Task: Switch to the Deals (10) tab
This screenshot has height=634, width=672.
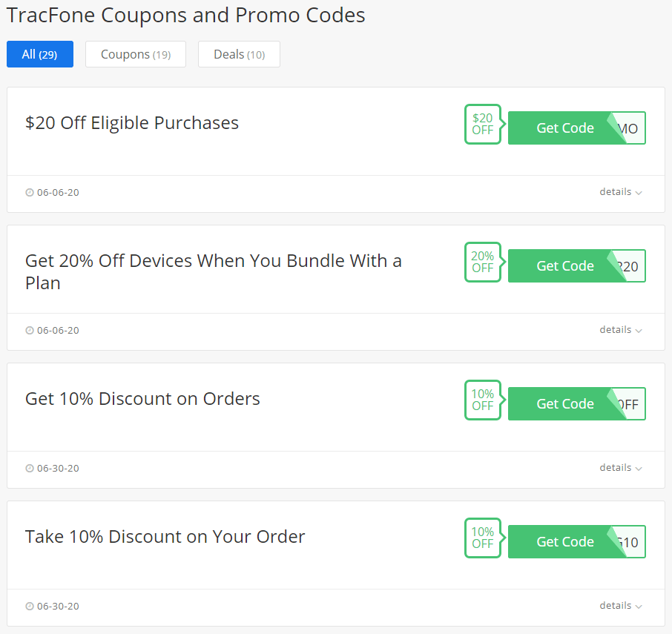Action: [x=239, y=54]
